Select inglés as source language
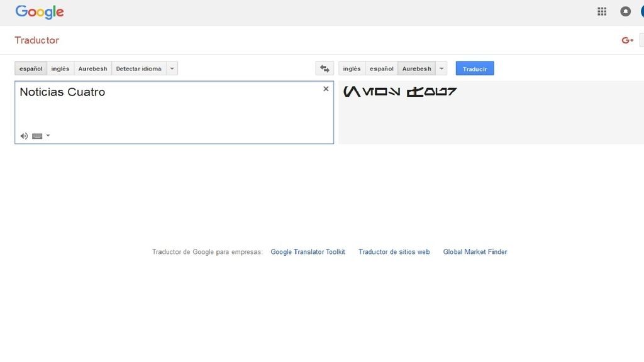The image size is (644, 362). coord(60,69)
